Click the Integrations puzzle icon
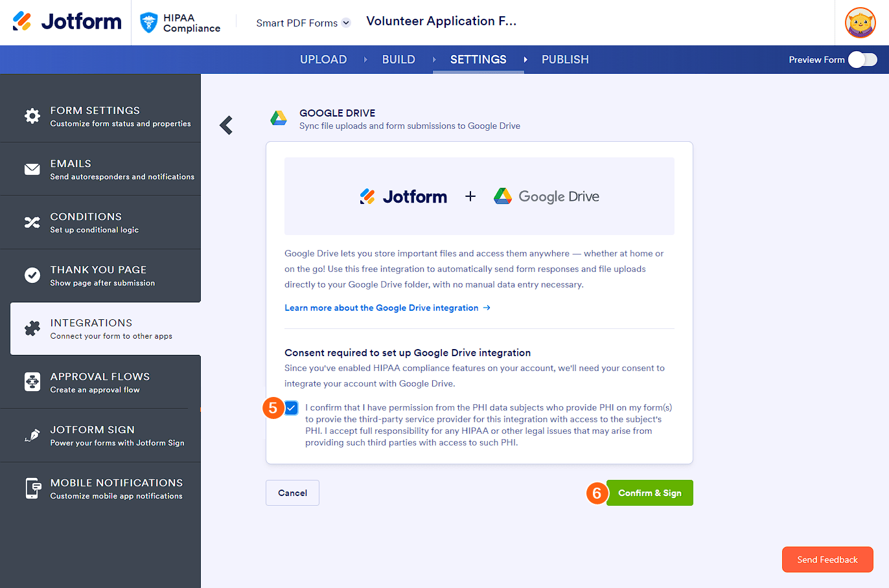The height and width of the screenshot is (588, 889). coord(32,328)
